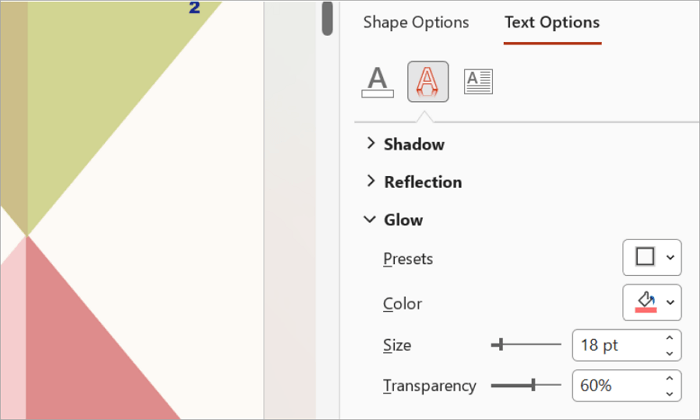Click the glow Size slider
This screenshot has width=700, height=420.
[526, 345]
